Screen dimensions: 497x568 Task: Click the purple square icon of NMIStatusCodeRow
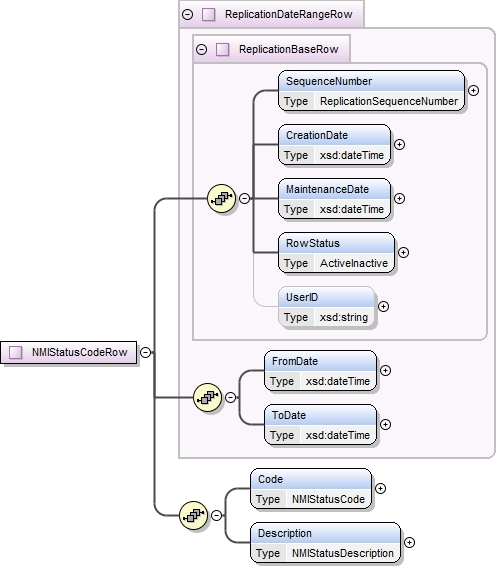pos(16,352)
